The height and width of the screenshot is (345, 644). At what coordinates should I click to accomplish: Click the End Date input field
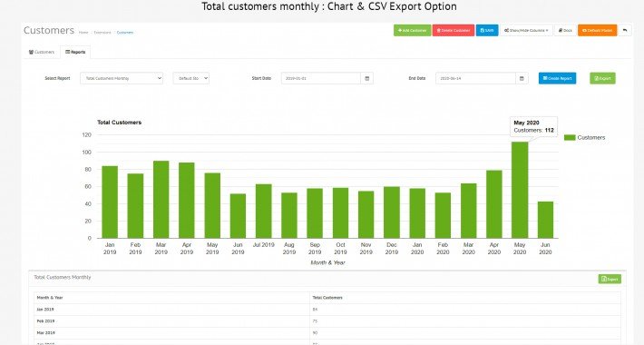tap(475, 78)
